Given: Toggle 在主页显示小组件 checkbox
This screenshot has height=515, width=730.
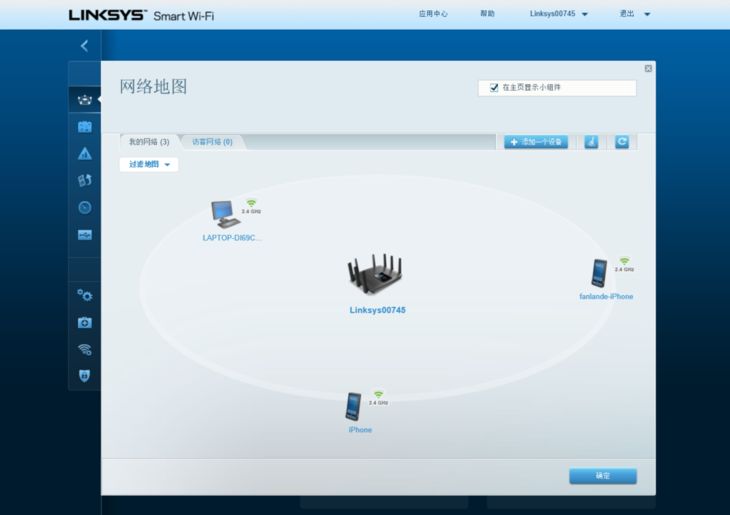Looking at the screenshot, I should (x=494, y=88).
